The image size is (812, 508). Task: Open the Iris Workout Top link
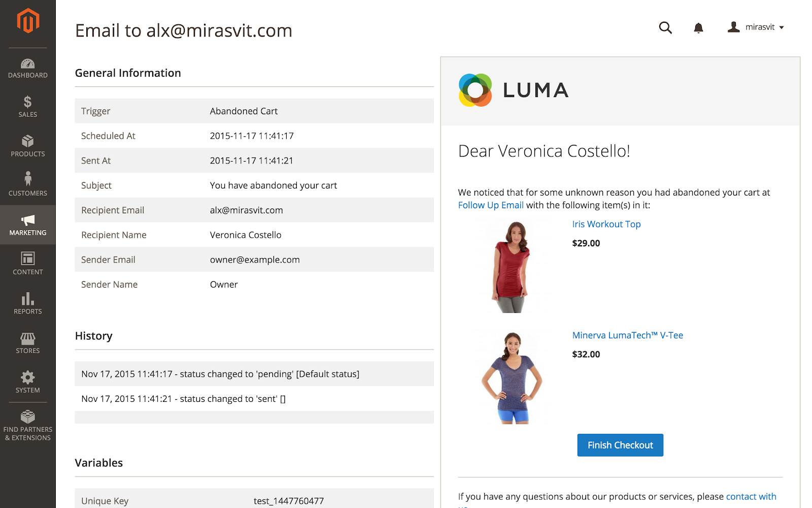[606, 224]
